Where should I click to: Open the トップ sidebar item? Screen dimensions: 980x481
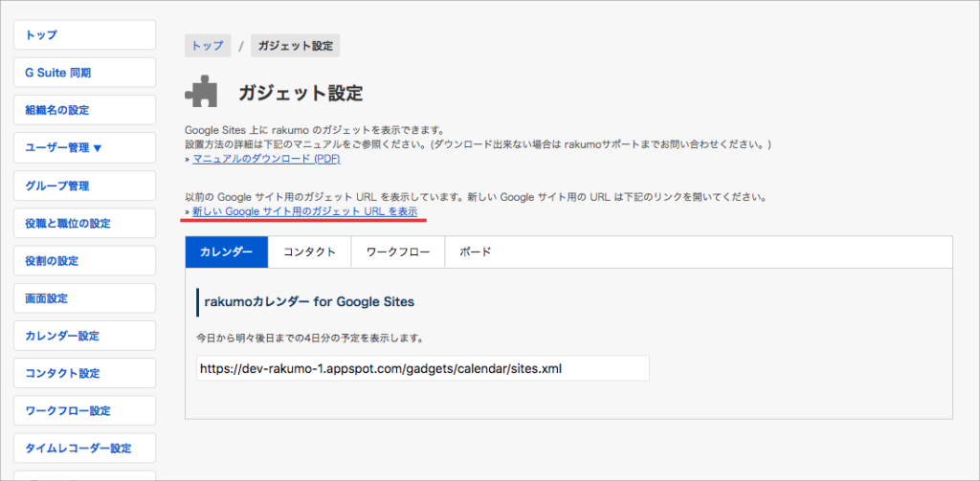point(84,35)
